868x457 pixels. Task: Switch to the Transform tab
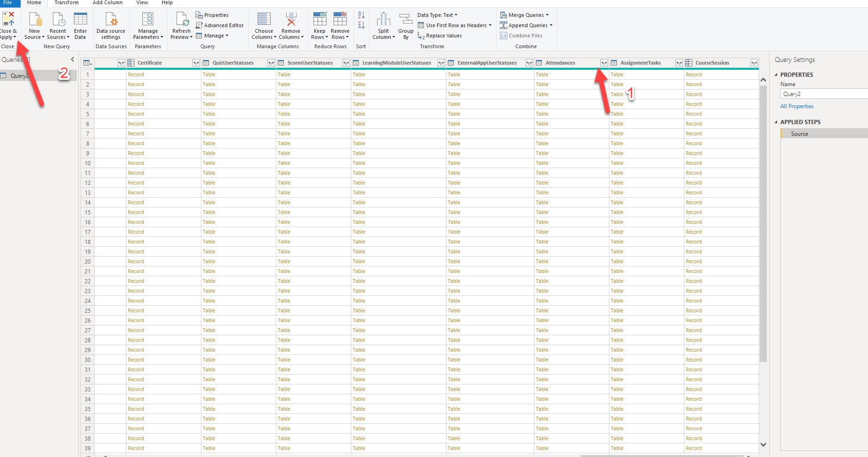67,3
